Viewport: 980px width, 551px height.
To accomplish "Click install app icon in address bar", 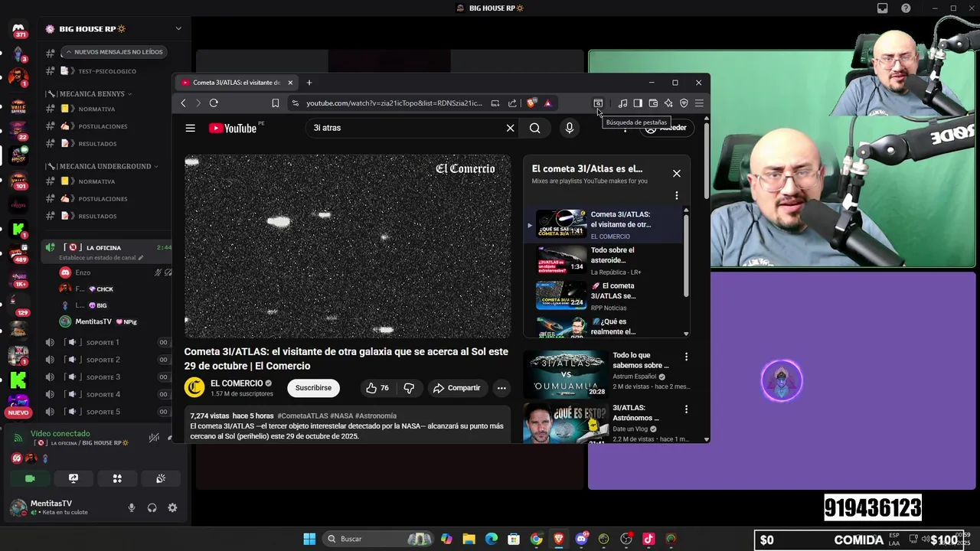I will click(x=495, y=103).
